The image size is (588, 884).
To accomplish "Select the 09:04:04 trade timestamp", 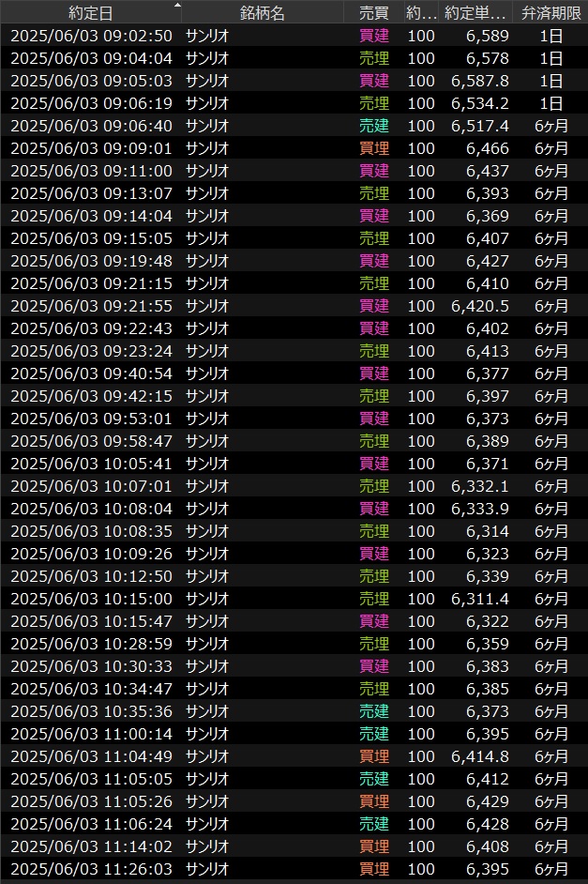I will tap(91, 58).
